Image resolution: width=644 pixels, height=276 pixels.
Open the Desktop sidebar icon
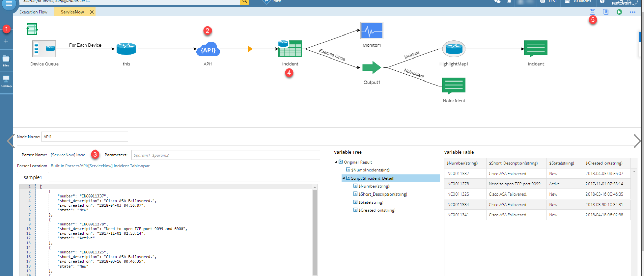click(6, 82)
